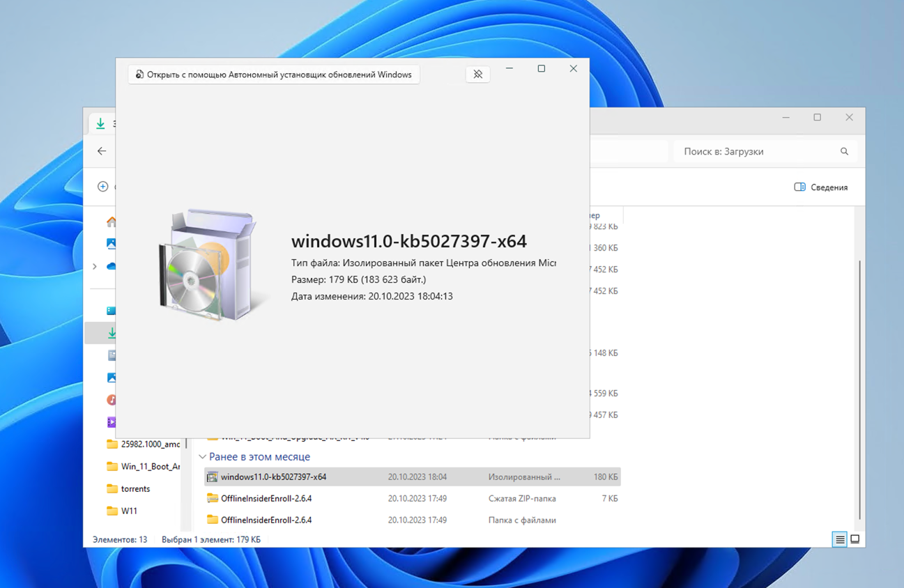The height and width of the screenshot is (588, 904).
Task: Open the 25982.1000_amc folder in sidebar
Action: click(x=143, y=444)
